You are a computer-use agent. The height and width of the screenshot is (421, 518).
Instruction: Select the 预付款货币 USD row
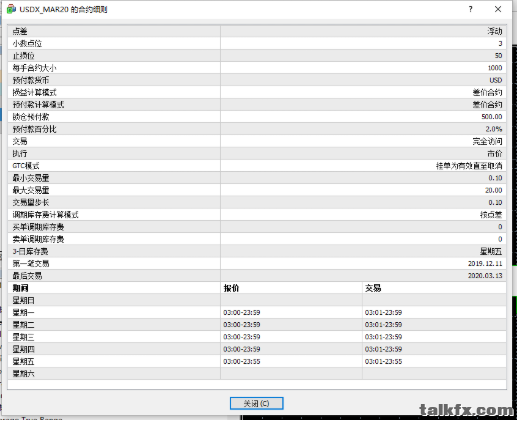click(257, 80)
